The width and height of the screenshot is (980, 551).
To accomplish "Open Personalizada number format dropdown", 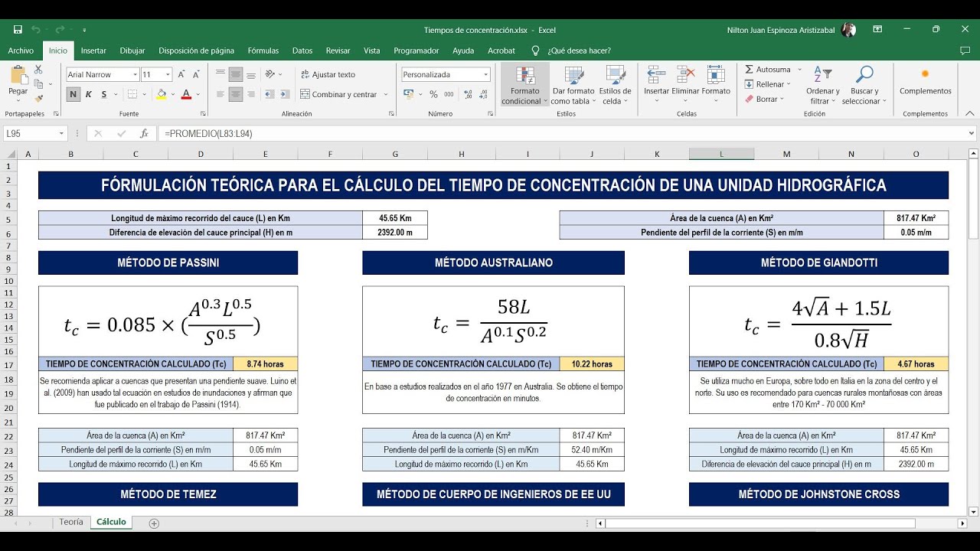I will (485, 75).
